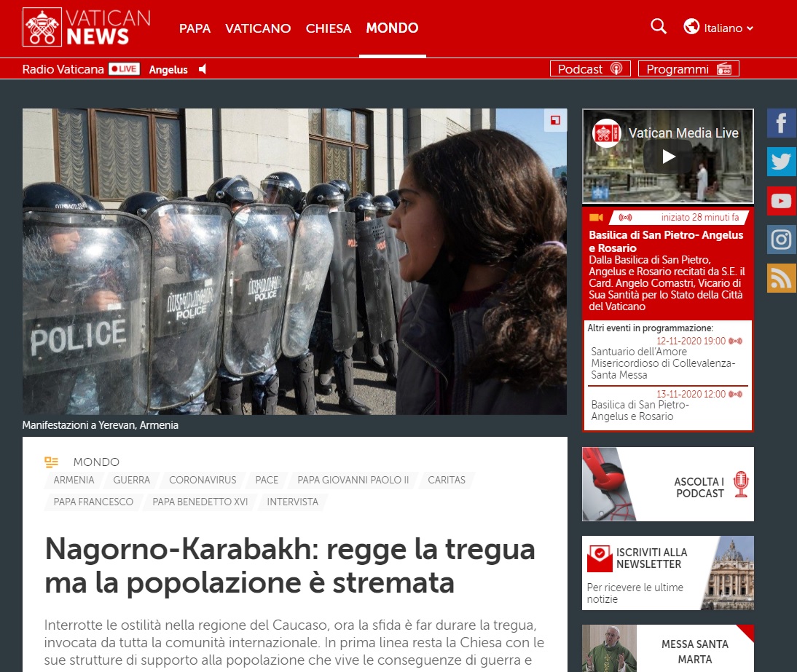Open the Facebook share icon
Image resolution: width=797 pixels, height=672 pixels.
coord(781,123)
